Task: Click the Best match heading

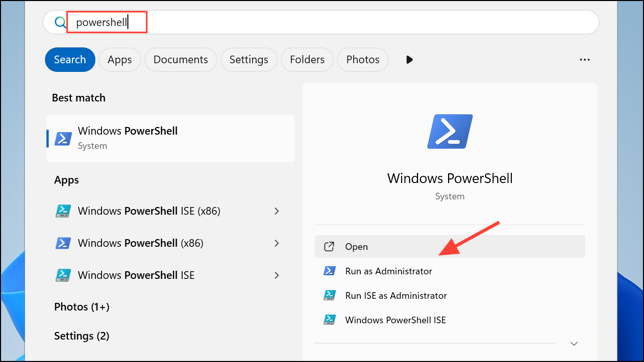Action: 79,98
